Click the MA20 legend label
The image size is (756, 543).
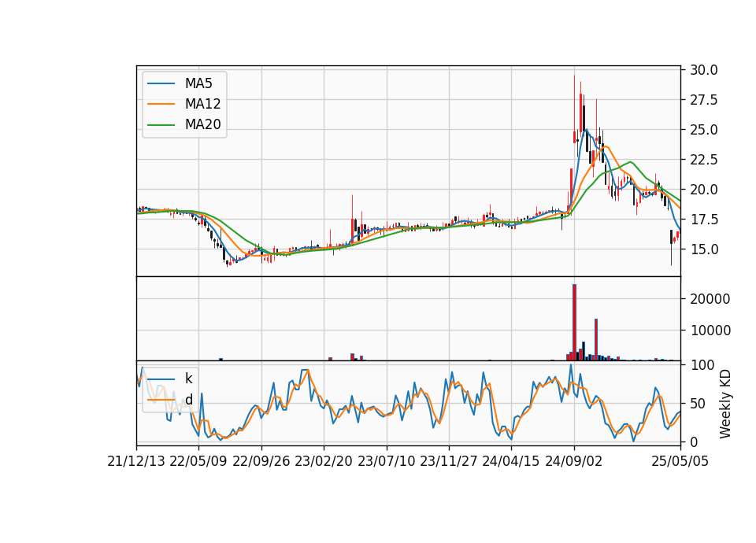point(202,124)
